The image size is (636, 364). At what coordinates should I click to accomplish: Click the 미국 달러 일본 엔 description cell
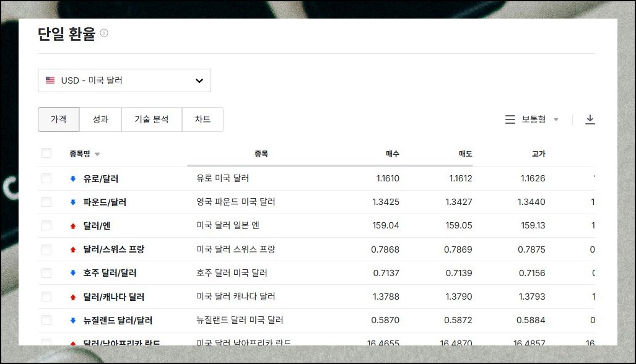click(228, 225)
